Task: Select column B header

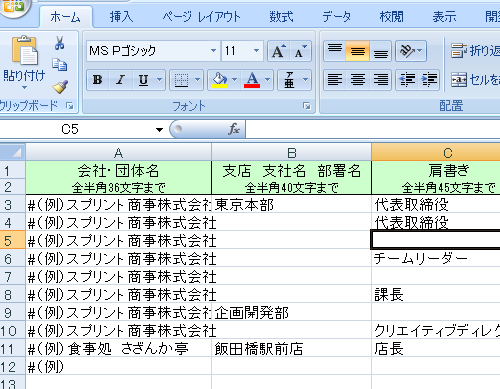Action: pyautogui.click(x=291, y=153)
